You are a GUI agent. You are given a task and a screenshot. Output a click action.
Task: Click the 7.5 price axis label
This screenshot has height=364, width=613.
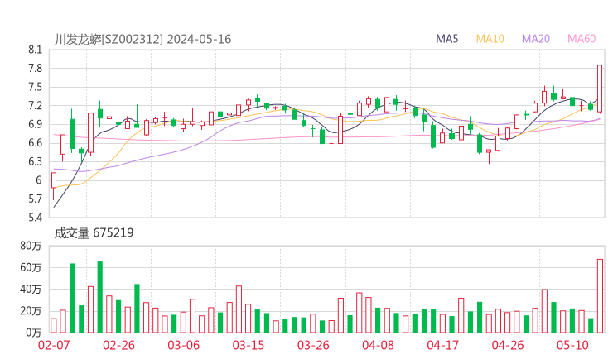(x=35, y=87)
